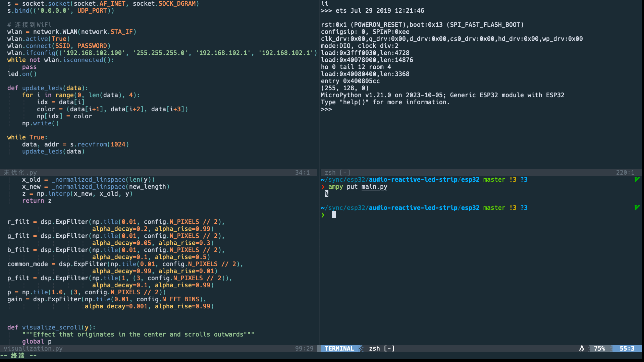Screen dimensions: 644x362
Task: Click the 'while True:' line
Action: (x=28, y=137)
